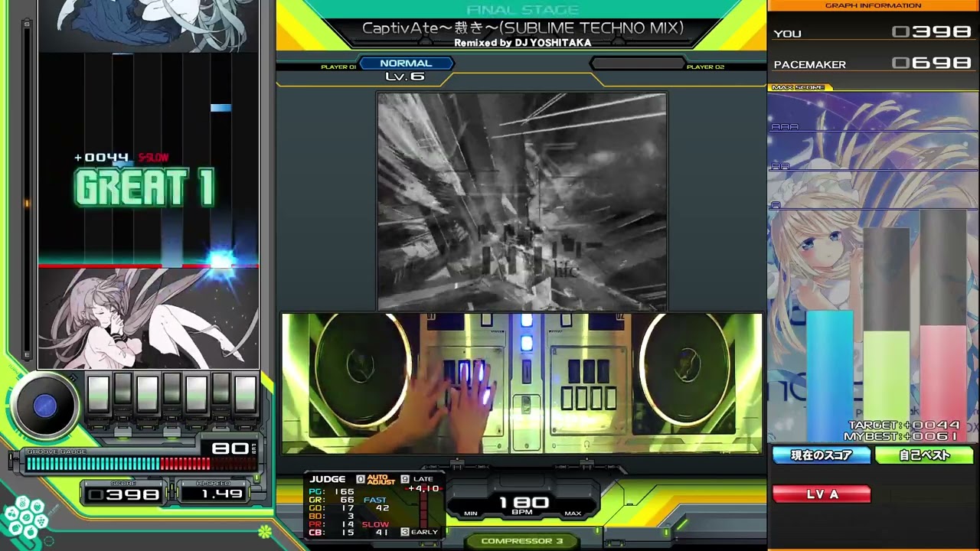Select the first white key button

click(98, 394)
